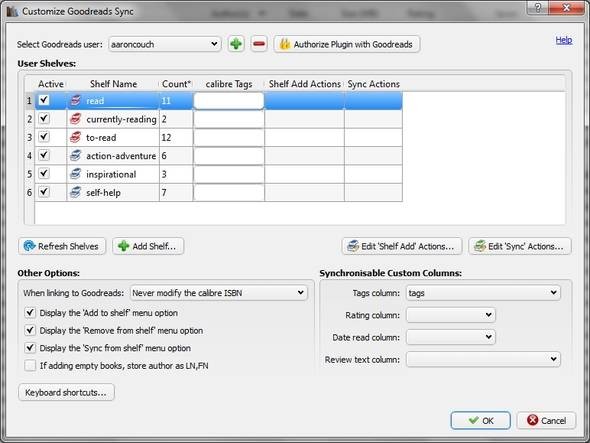Screen dimensions: 590x443
Task: Click Authorize Plugin with Goodreads button
Action: coord(347,44)
